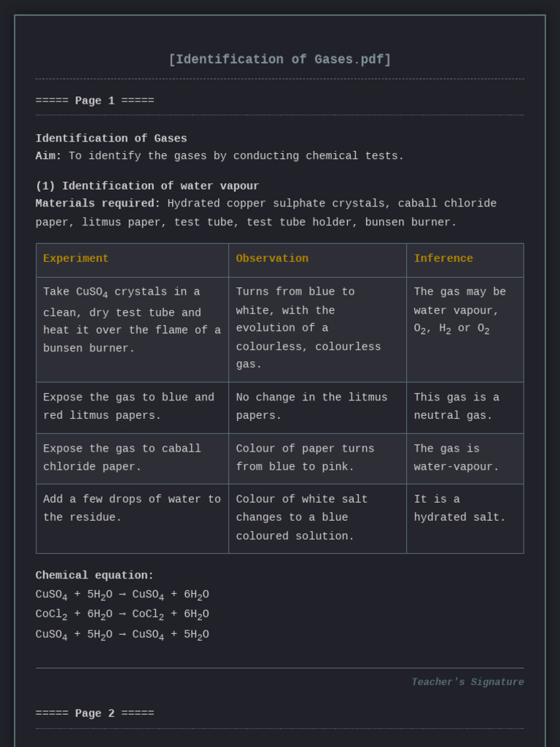Click the bold Aim label
Image resolution: width=560 pixels, height=747 pixels.
[49, 156]
